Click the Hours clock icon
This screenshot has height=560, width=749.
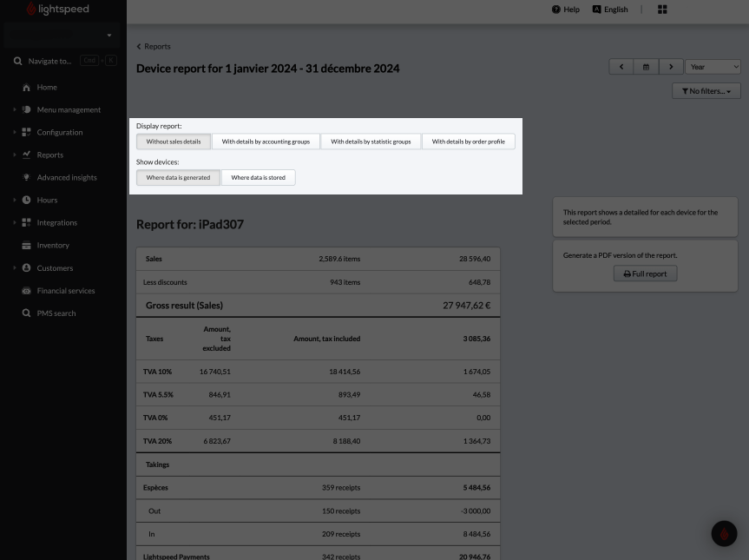26,201
